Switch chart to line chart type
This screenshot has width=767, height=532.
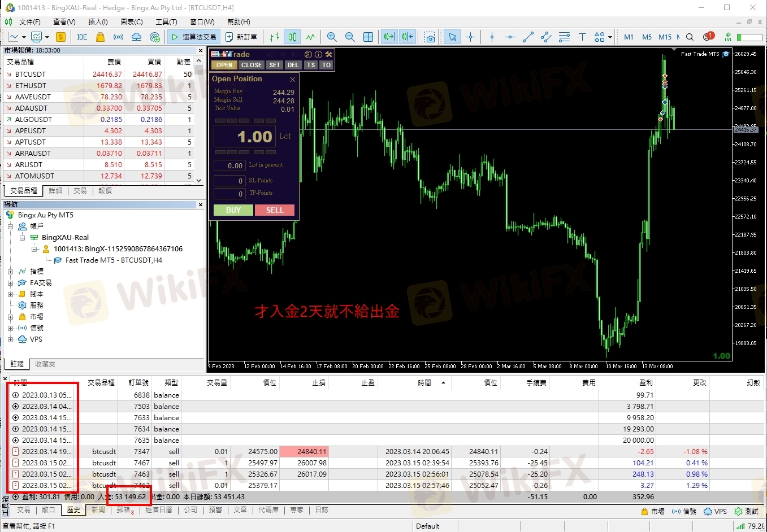coord(310,37)
